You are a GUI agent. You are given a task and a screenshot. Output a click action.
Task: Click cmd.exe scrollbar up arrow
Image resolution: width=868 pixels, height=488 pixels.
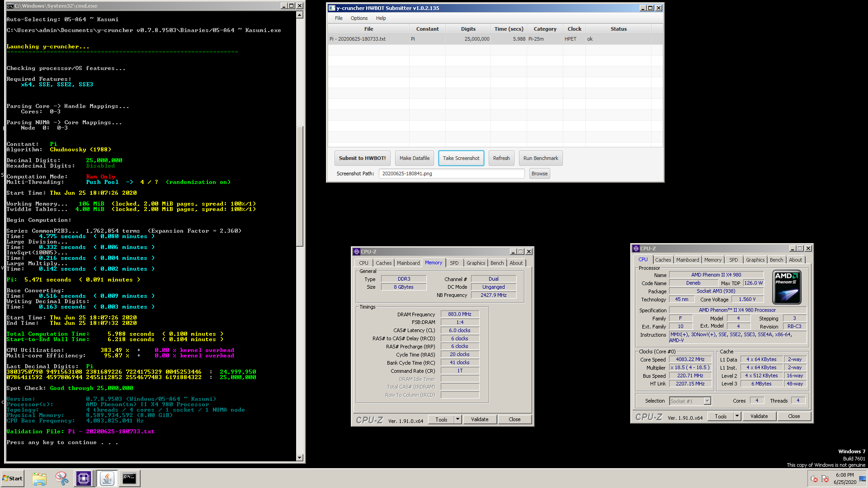tap(299, 15)
